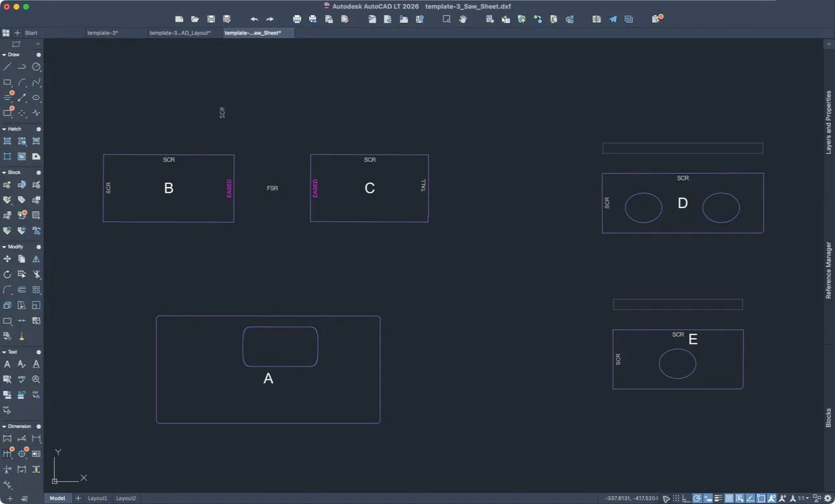Switch to template-3...AD_Layout* tab
835x504 pixels.
coord(180,33)
